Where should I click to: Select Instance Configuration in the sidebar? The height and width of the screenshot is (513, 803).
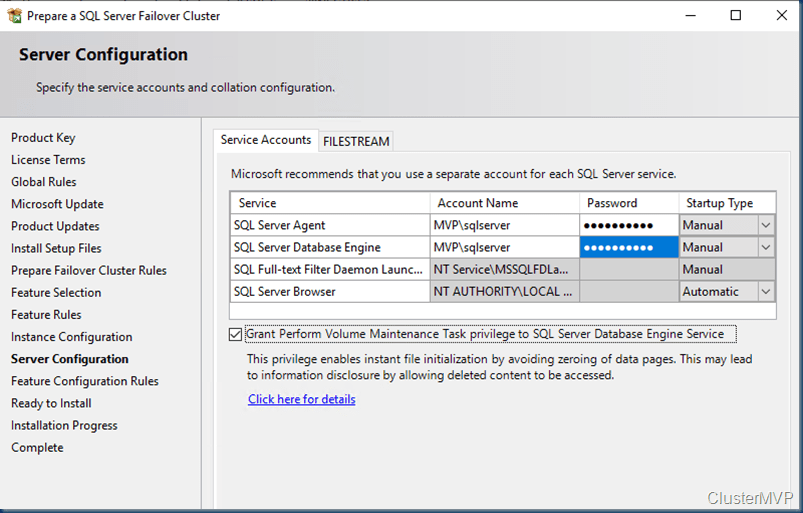(x=71, y=337)
